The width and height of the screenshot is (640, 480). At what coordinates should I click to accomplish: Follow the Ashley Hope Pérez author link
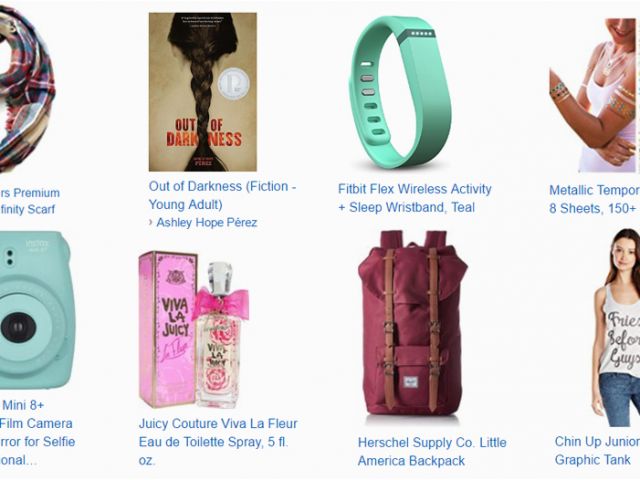tap(207, 222)
